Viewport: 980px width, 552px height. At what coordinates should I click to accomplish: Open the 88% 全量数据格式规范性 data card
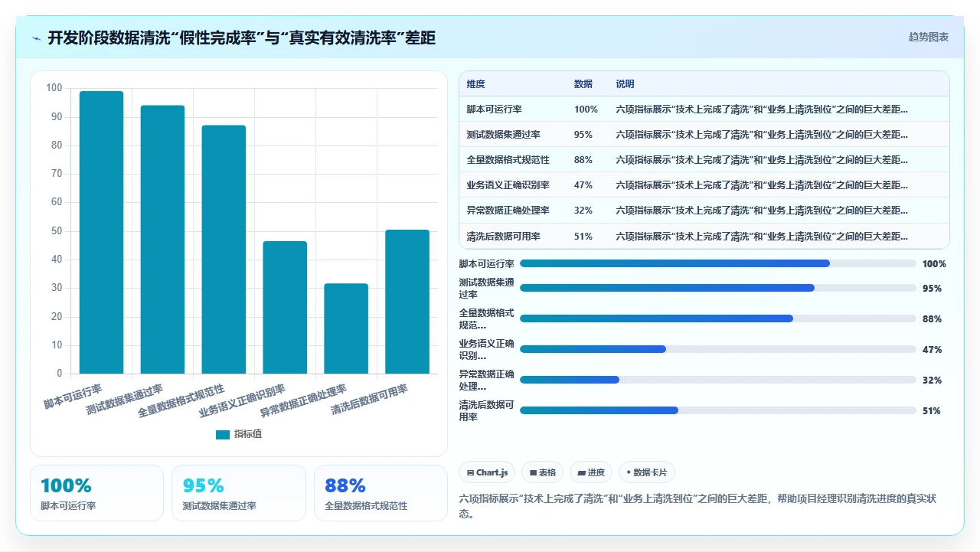click(x=381, y=493)
